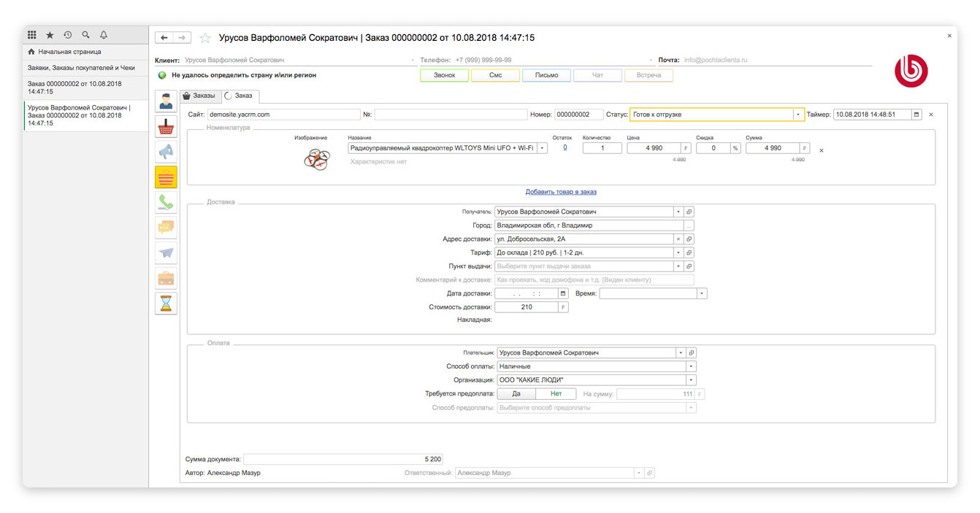Click the hourglass sidebar icon
This screenshot has width=980, height=513.
click(x=166, y=303)
